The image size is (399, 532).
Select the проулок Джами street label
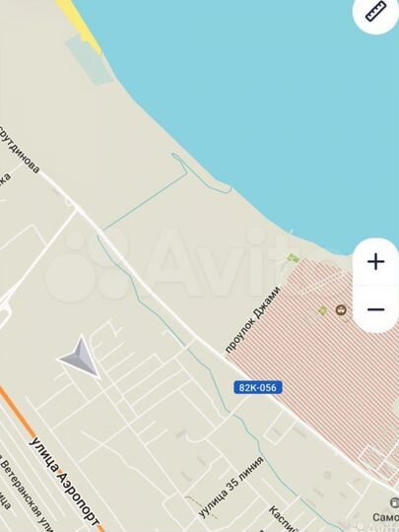coord(253,320)
